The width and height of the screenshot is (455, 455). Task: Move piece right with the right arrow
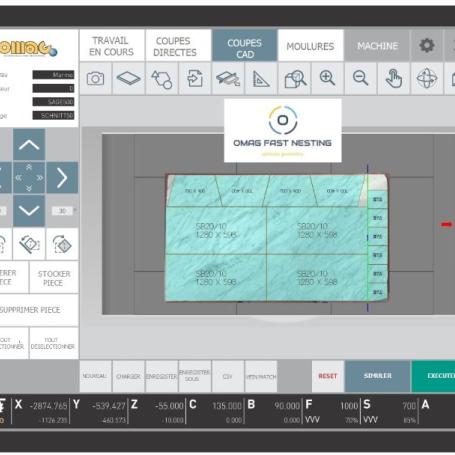(x=62, y=178)
